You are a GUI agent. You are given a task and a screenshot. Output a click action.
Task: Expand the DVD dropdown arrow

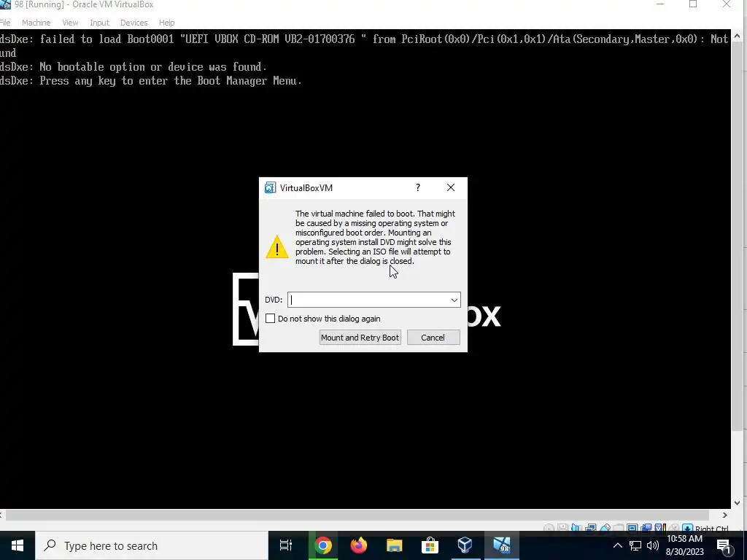454,300
